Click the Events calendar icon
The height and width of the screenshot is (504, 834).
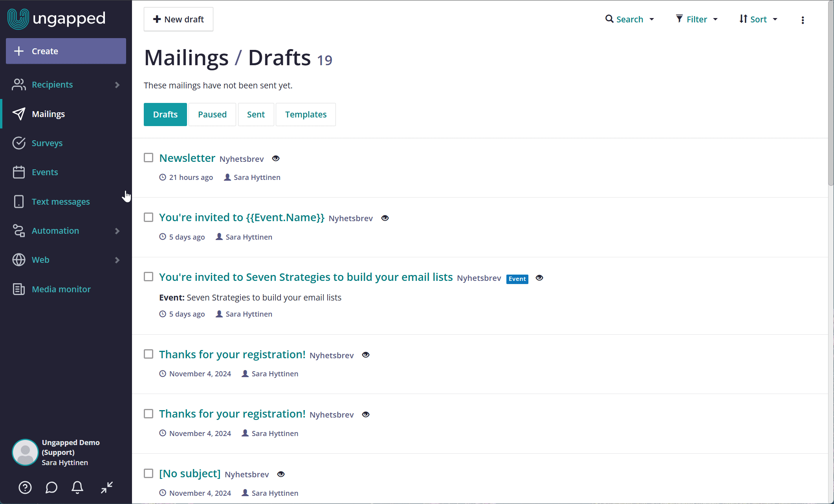pyautogui.click(x=19, y=172)
